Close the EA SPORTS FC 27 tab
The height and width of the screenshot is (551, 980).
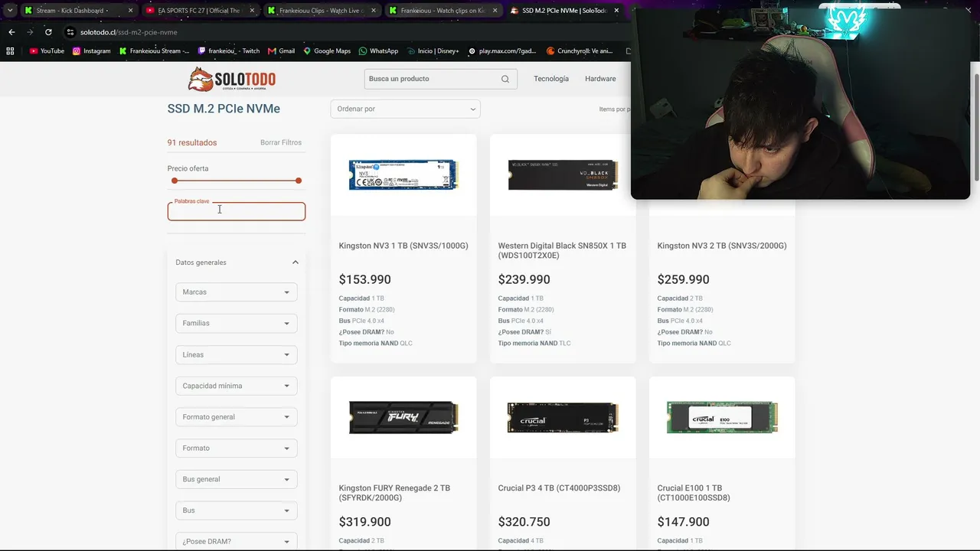coord(252,11)
